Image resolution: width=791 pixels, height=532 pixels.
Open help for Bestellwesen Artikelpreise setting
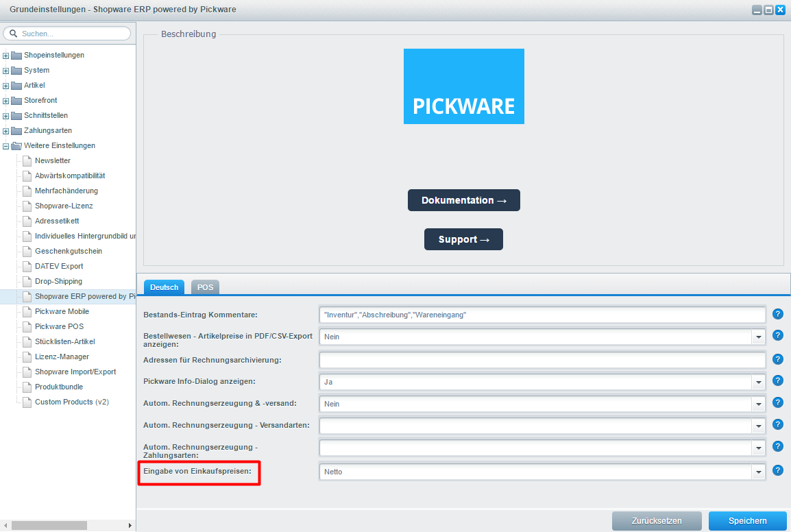click(x=778, y=335)
